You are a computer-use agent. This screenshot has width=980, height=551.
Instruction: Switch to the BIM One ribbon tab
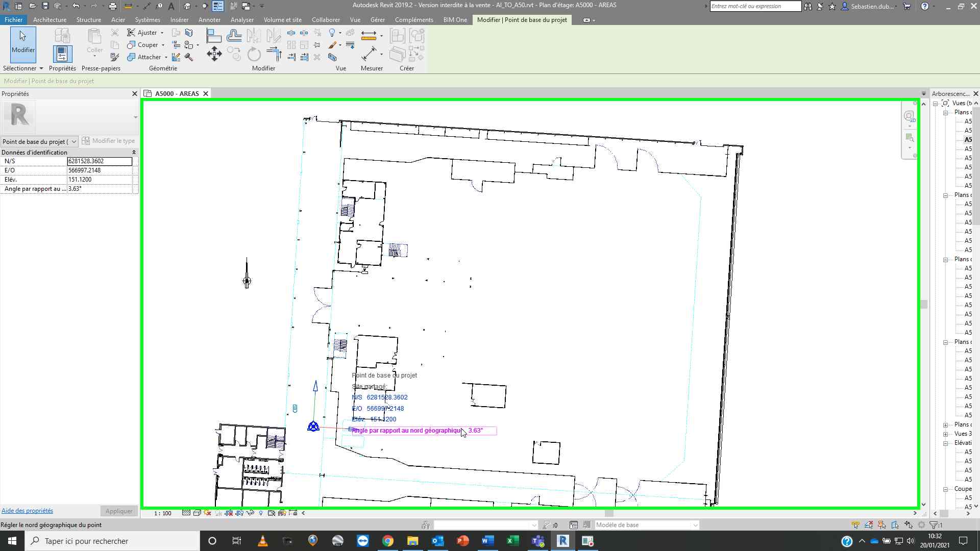click(x=455, y=20)
